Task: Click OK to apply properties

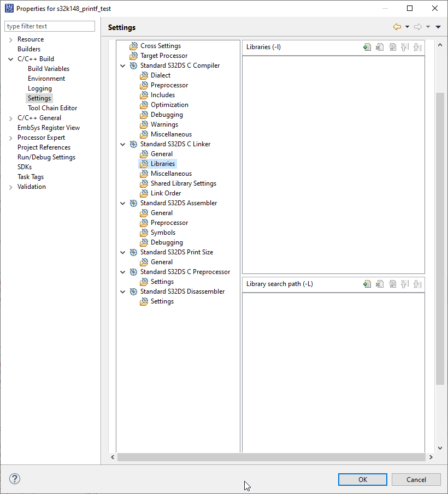Action: 363,479
